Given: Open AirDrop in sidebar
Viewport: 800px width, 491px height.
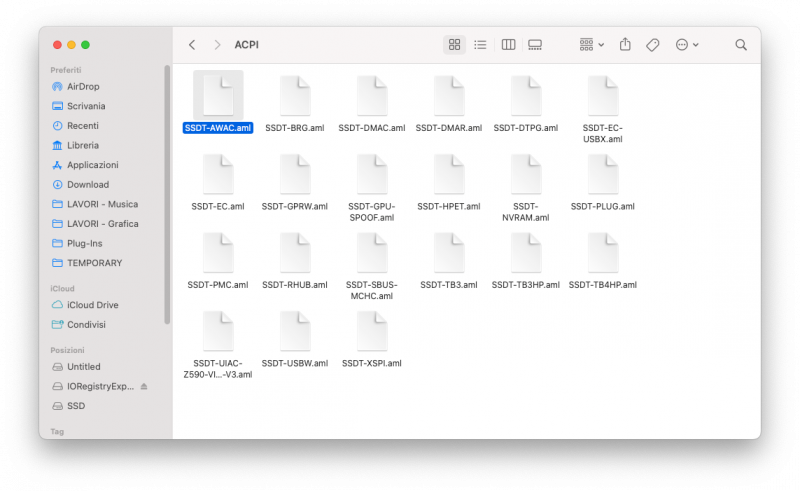Looking at the screenshot, I should pyautogui.click(x=76, y=87).
